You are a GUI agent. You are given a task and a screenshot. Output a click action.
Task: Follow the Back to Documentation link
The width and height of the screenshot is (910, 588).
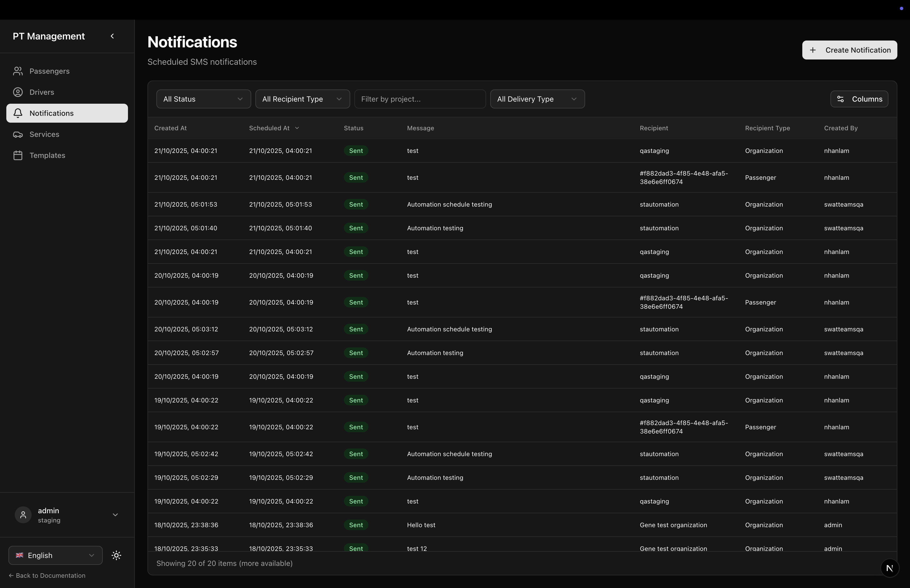(47, 575)
